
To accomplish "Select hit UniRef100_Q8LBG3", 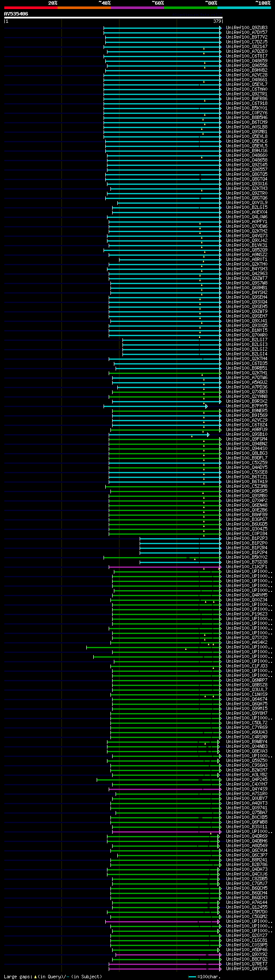I will click(x=247, y=453).
